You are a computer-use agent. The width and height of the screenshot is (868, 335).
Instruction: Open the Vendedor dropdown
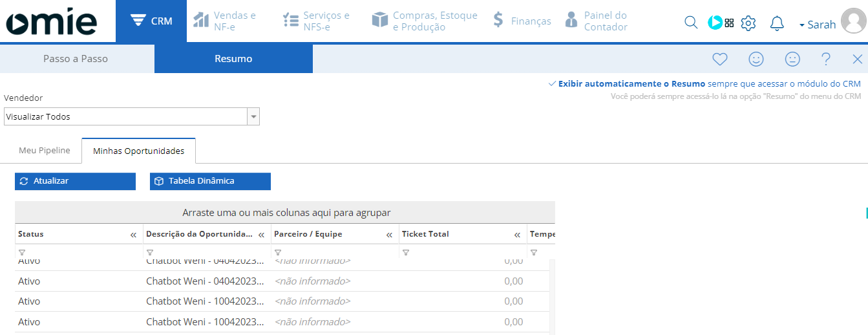tap(254, 117)
